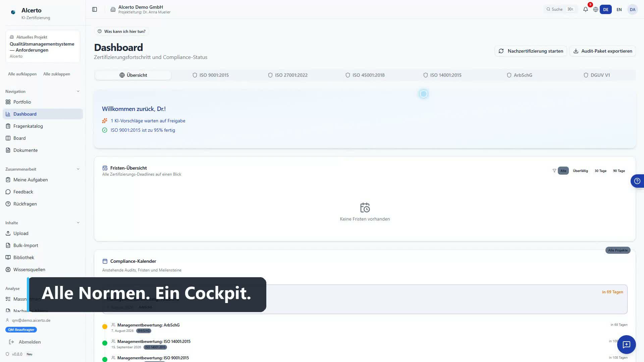
Task: Click the qm@demo.aicerto.de account email
Action: coord(31,320)
